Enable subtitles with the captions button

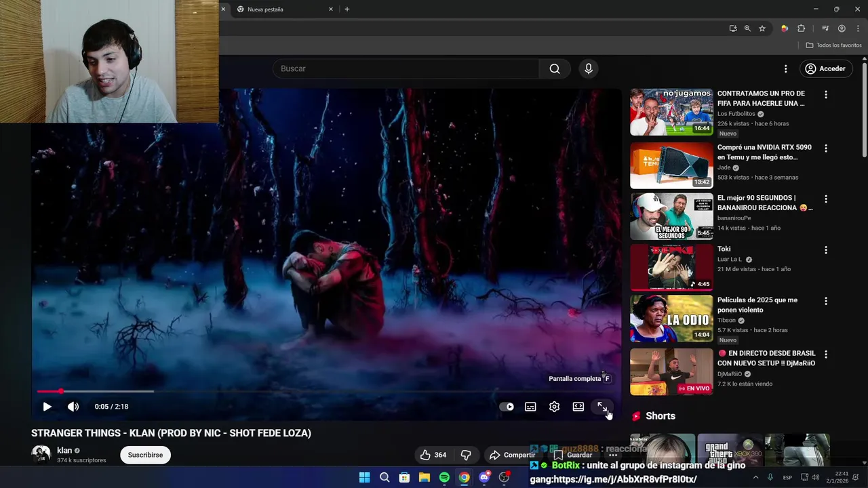530,407
